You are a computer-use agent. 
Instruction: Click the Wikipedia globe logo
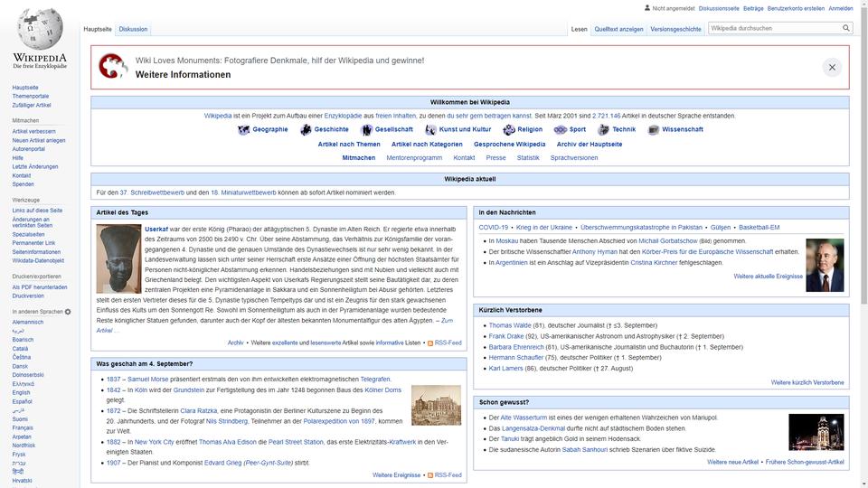coord(40,28)
